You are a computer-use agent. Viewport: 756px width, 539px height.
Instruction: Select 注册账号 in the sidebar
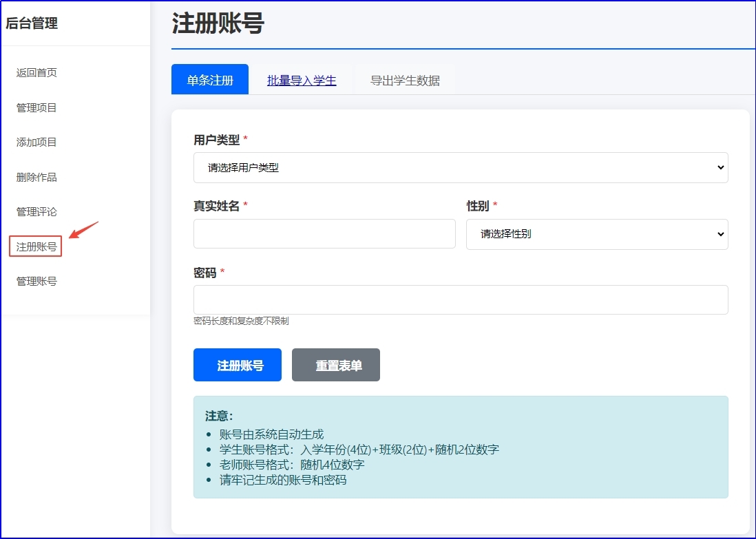click(36, 246)
